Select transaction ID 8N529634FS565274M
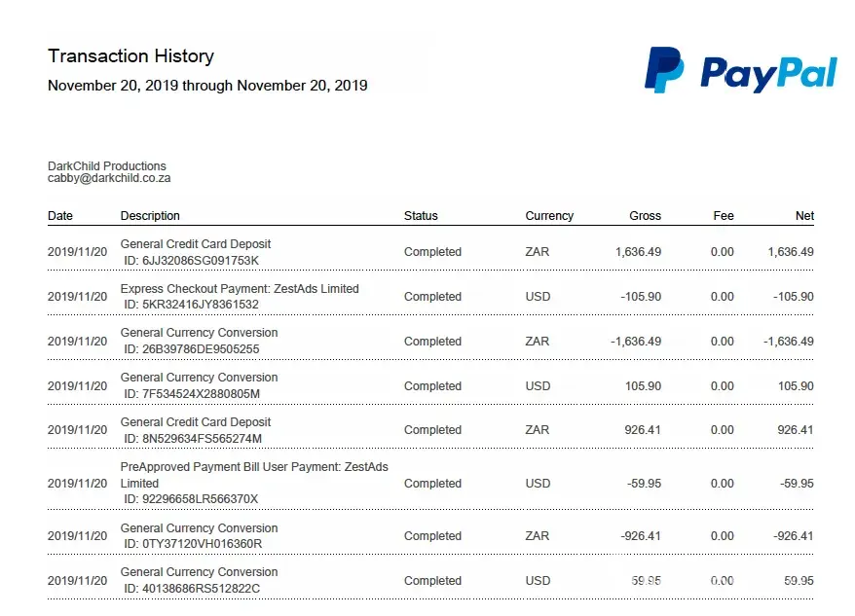Screen dimensions: 855x616 pos(193,439)
